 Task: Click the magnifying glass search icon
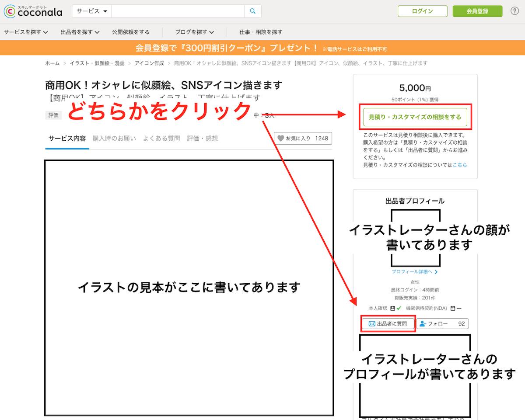click(253, 11)
